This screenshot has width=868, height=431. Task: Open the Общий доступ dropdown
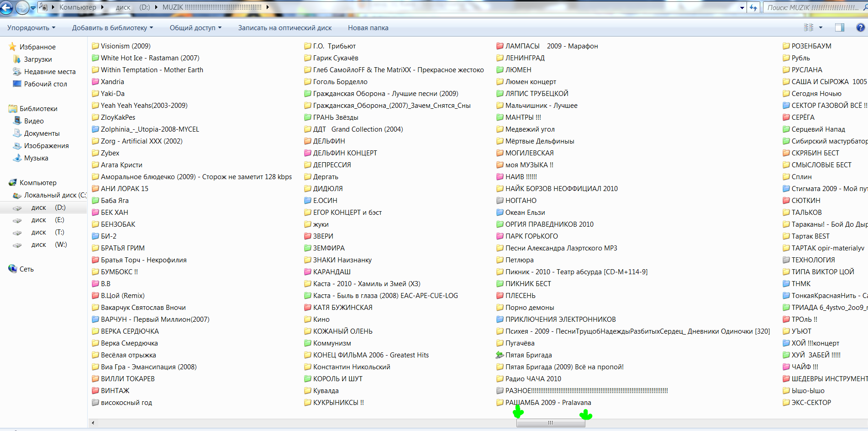click(195, 27)
